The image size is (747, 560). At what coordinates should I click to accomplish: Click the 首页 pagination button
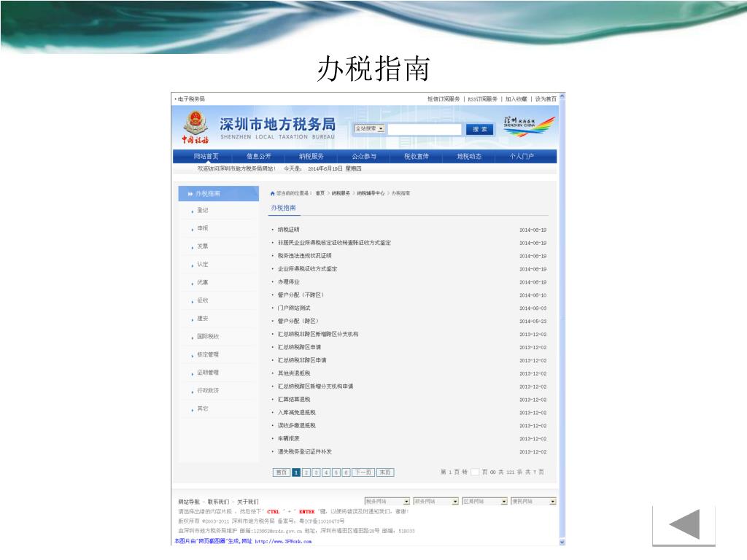tap(282, 472)
